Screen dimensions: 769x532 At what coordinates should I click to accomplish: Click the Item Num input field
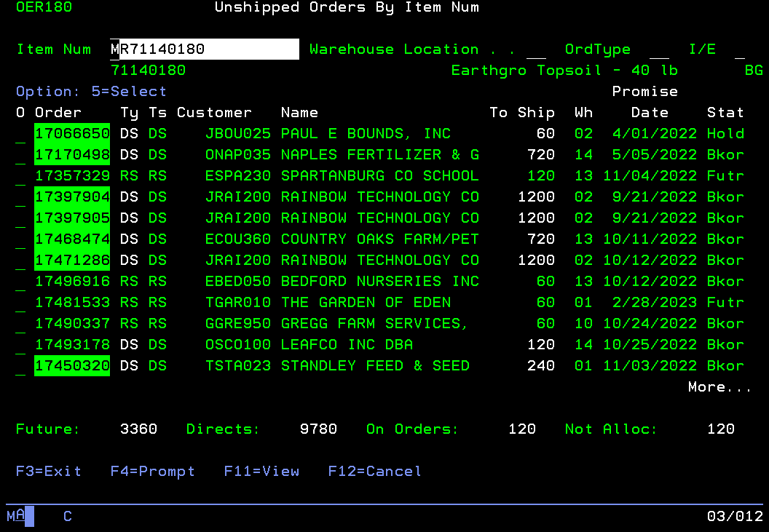pyautogui.click(x=204, y=49)
